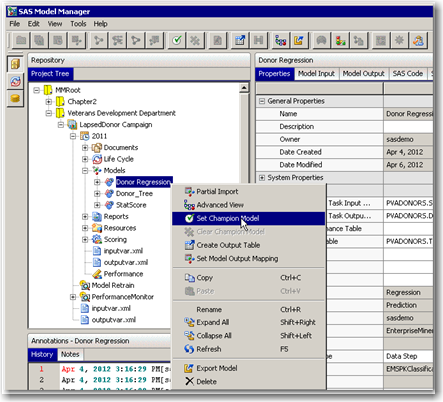Collapse the LapsedDonor Campaign project
Viewport: 443px width, 402px height.
point(61,125)
